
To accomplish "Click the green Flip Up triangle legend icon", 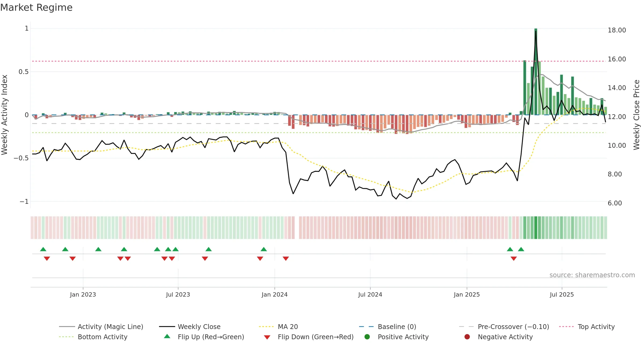I will coord(167,336).
